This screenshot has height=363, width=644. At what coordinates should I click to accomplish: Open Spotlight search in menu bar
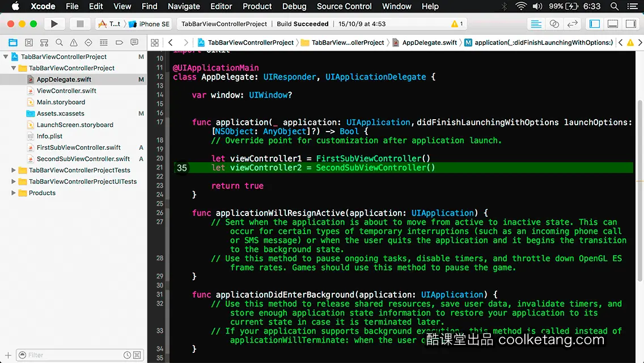(615, 6)
